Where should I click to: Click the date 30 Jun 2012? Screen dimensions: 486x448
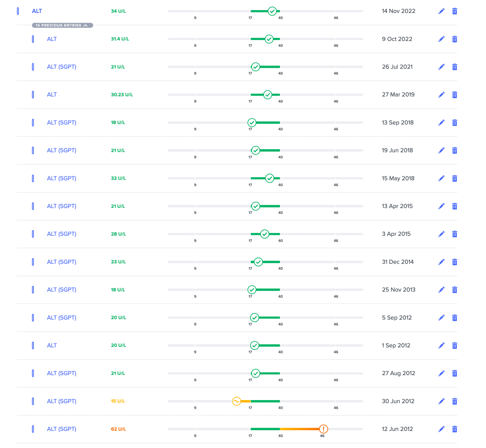pyautogui.click(x=398, y=401)
